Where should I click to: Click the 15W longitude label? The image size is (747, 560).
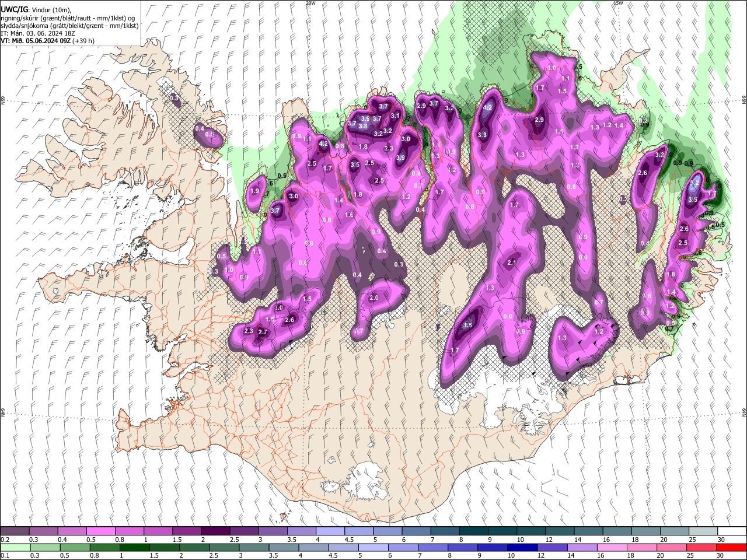(x=618, y=3)
